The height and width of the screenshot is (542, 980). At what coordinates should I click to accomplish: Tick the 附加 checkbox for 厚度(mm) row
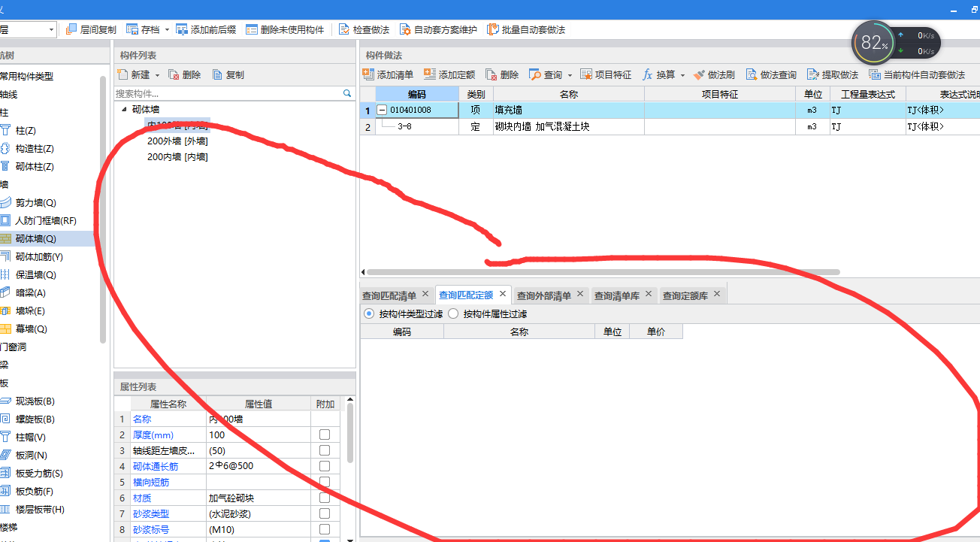click(325, 435)
